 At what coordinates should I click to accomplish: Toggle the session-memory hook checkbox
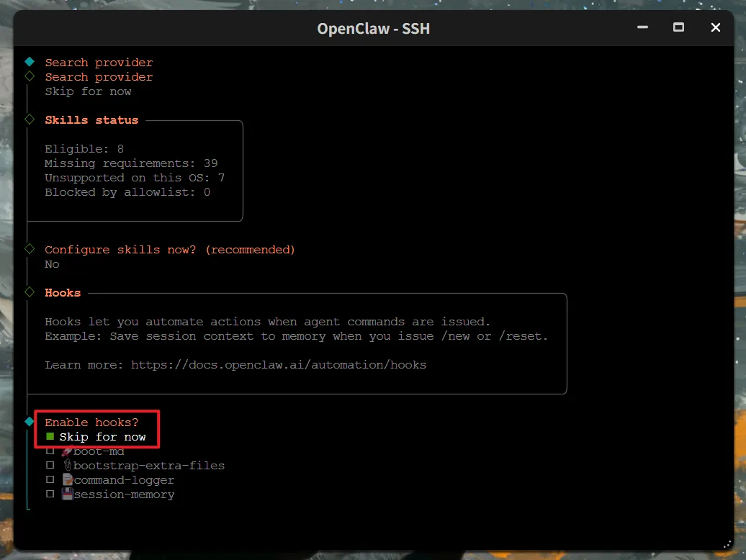pos(50,494)
